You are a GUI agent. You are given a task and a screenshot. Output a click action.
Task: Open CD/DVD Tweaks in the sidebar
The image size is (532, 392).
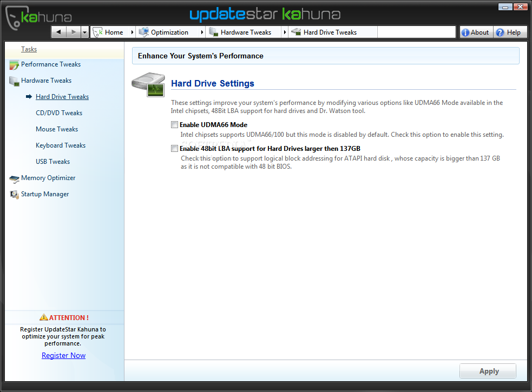[x=59, y=113]
